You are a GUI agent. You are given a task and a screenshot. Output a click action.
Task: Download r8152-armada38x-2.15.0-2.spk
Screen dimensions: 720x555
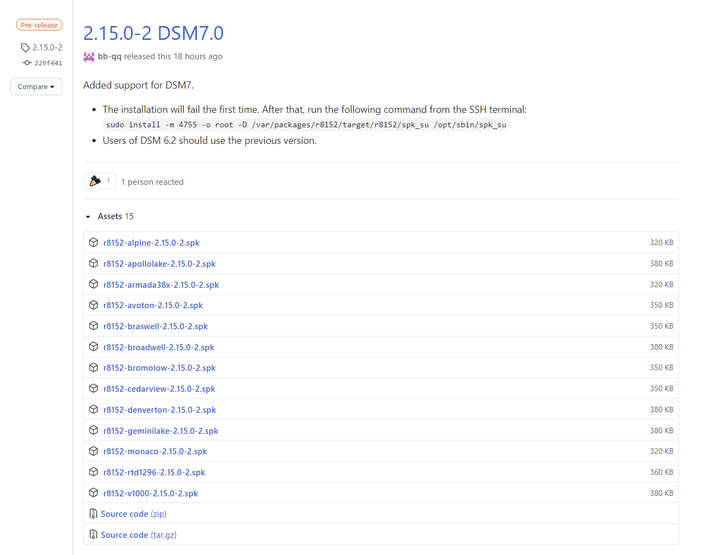click(161, 285)
